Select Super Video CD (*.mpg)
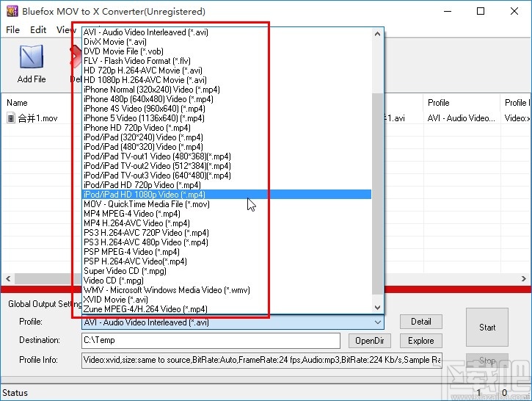The width and height of the screenshot is (532, 401). coord(227,270)
